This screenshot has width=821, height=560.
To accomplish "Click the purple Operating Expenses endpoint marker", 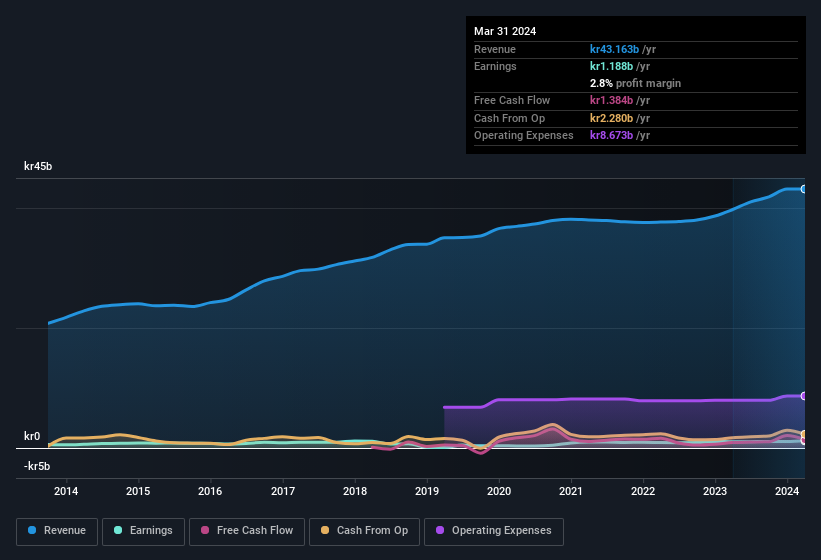I will pos(804,396).
